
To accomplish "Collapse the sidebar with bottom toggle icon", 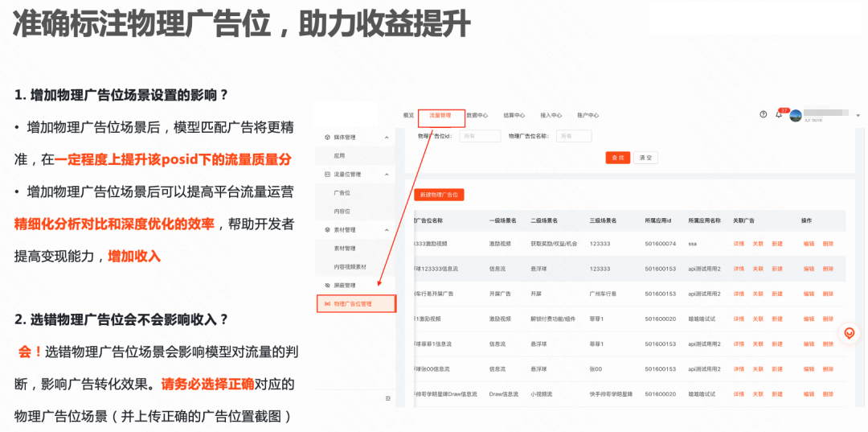I will pyautogui.click(x=387, y=399).
